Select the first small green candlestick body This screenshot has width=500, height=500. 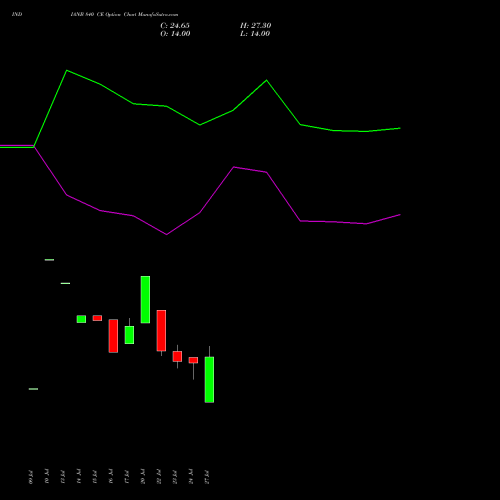[81, 319]
